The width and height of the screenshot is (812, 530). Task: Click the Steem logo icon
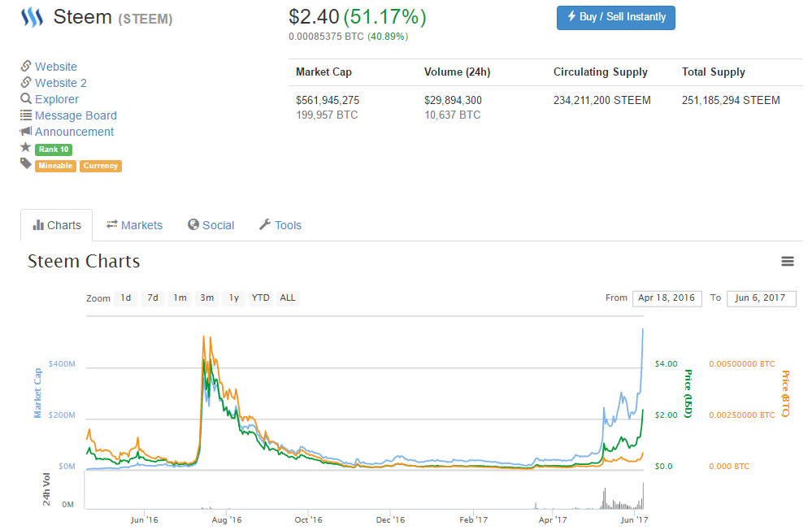32,17
